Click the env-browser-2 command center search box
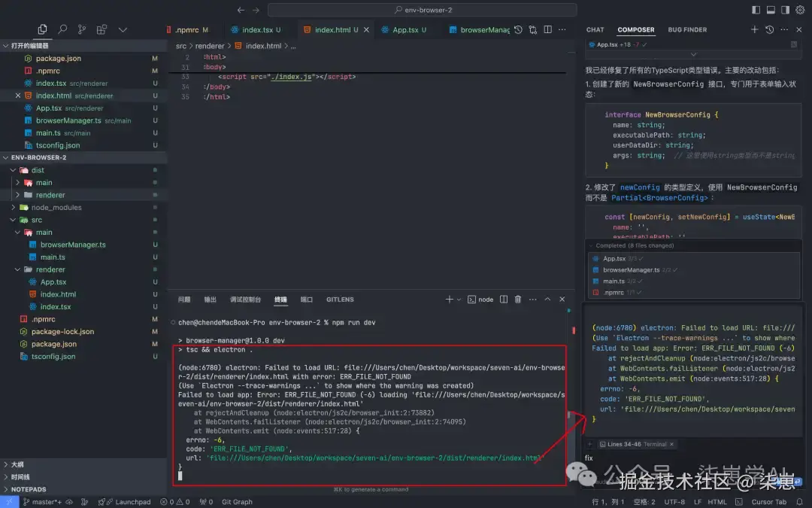The image size is (812, 508). coord(422,10)
